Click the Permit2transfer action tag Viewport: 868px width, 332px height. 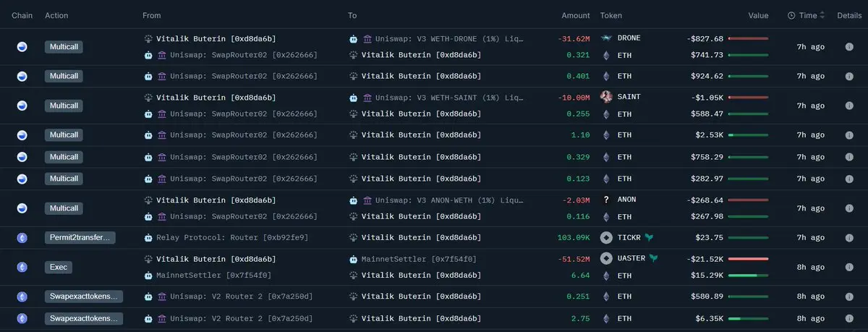click(80, 237)
